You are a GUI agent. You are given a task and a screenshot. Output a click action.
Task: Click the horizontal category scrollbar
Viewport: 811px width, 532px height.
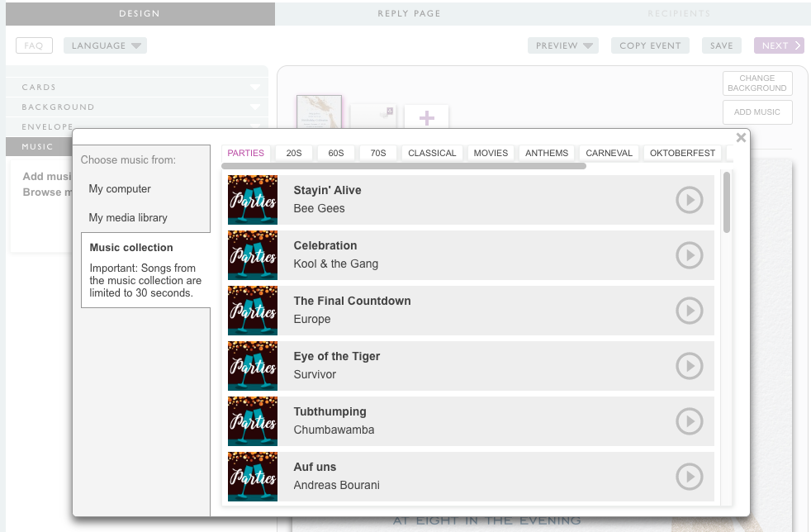click(405, 166)
